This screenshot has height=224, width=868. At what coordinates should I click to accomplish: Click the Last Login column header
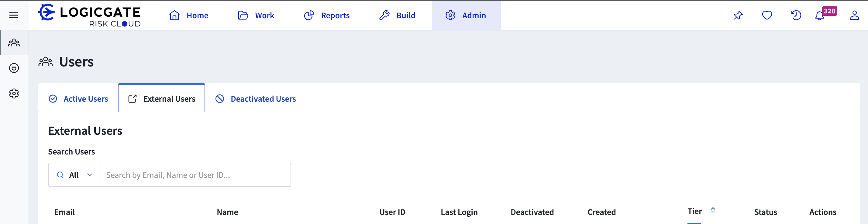pyautogui.click(x=459, y=212)
